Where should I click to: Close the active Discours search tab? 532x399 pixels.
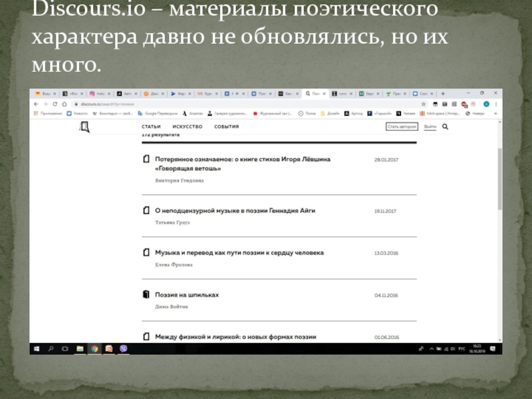click(x=324, y=94)
